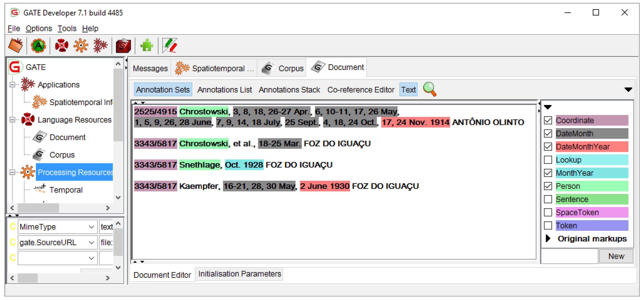
Task: Open the annotation diff pencil icon
Action: point(170,46)
